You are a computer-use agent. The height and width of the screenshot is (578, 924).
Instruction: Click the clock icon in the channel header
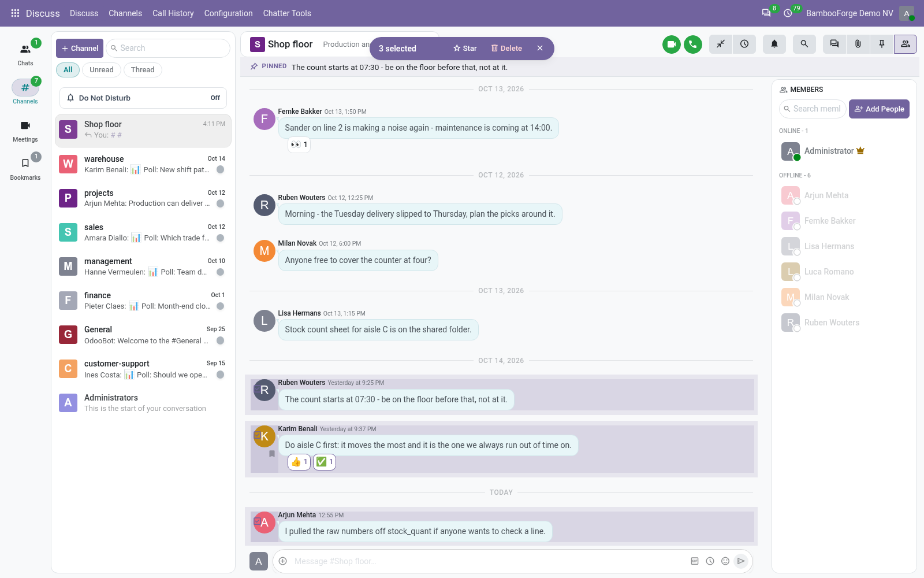(744, 44)
